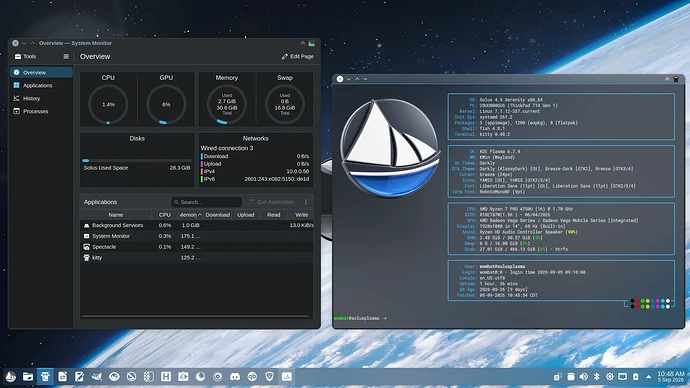Image resolution: width=690 pixels, height=388 pixels.
Task: Open virtual desktops pager in tray
Action: click(x=558, y=377)
